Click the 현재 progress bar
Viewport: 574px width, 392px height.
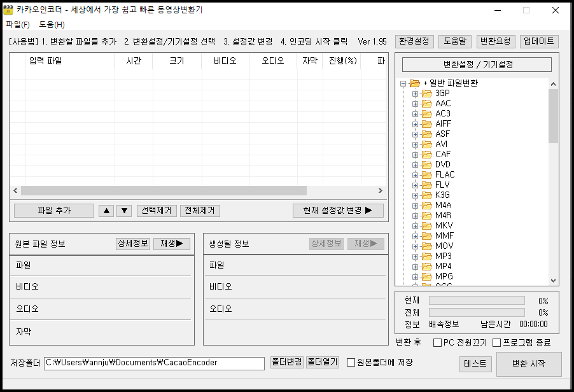[x=477, y=301]
